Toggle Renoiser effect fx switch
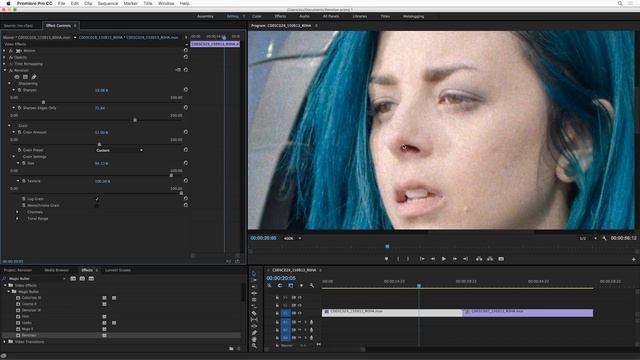 point(11,70)
